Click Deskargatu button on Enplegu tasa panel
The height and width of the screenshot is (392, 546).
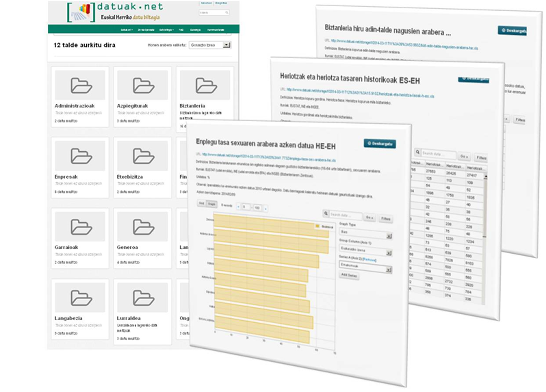tap(380, 144)
